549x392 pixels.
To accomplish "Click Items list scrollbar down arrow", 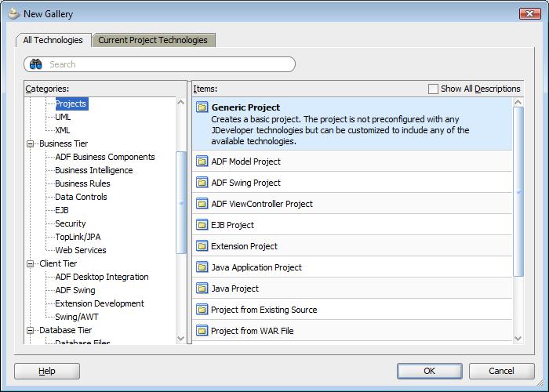I will point(518,339).
